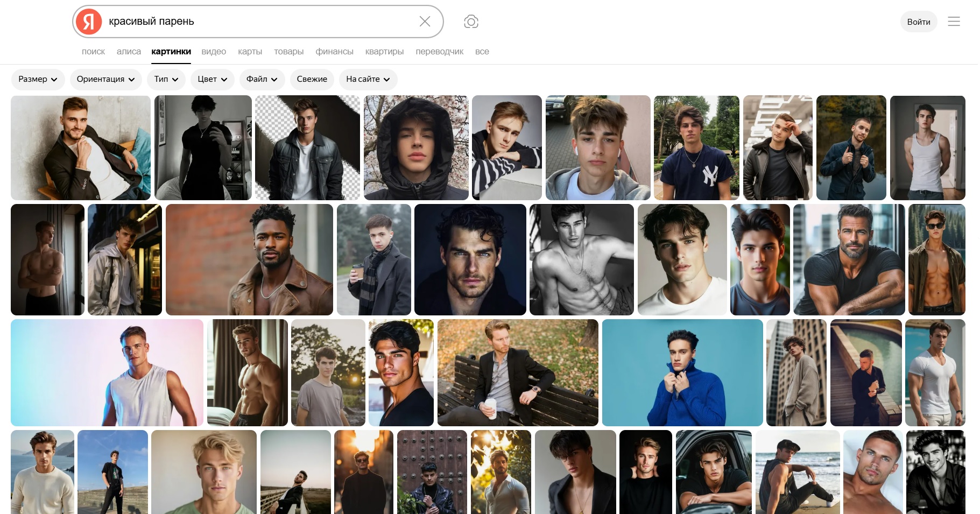This screenshot has width=980, height=514.
Task: Open selfie of man with earbuds in hoodie
Action: (x=598, y=148)
